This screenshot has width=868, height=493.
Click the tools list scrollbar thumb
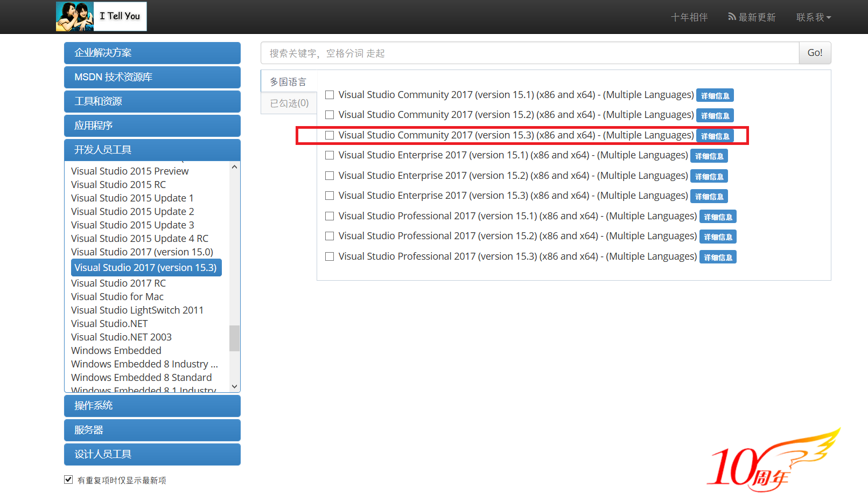pos(234,338)
